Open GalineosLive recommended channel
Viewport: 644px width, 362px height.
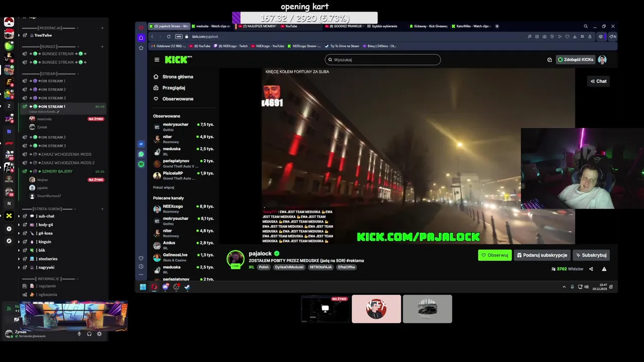[x=184, y=257]
